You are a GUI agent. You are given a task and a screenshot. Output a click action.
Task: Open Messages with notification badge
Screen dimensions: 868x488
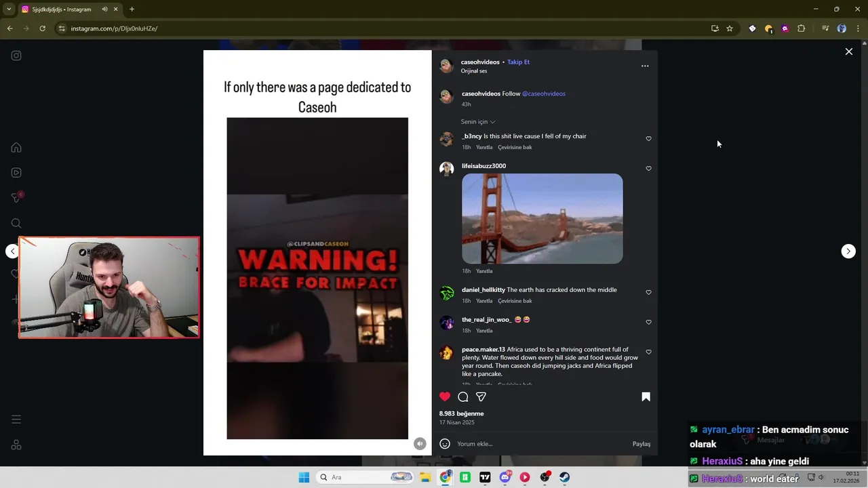pyautogui.click(x=16, y=197)
